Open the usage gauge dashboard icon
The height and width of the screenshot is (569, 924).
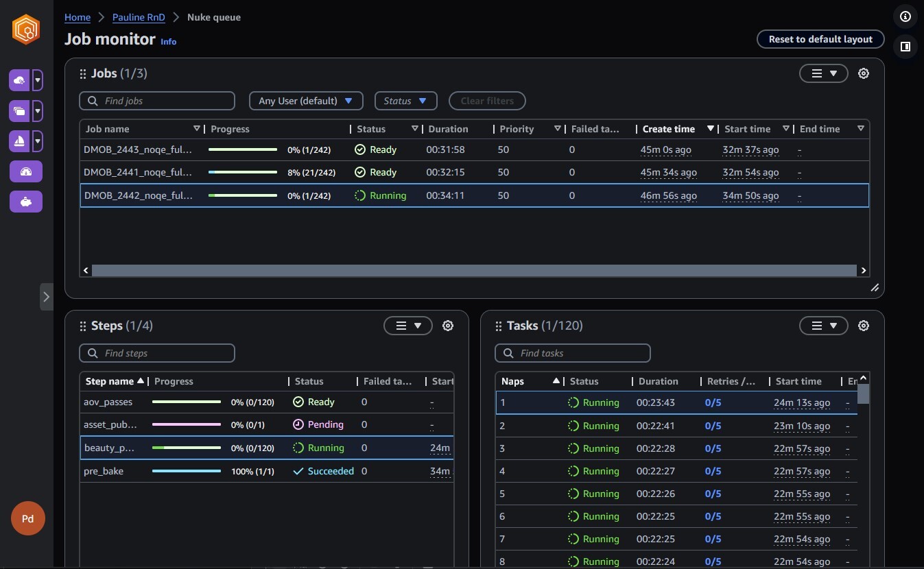point(26,171)
